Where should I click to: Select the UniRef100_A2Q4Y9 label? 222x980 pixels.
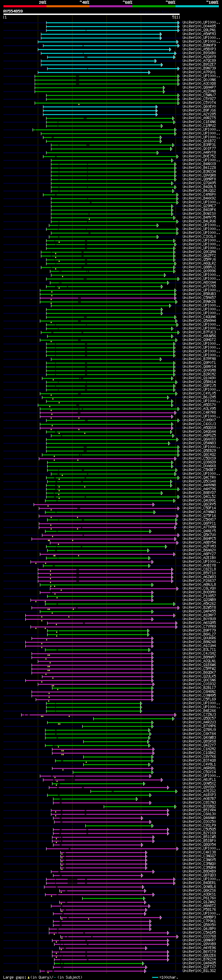(x=199, y=57)
